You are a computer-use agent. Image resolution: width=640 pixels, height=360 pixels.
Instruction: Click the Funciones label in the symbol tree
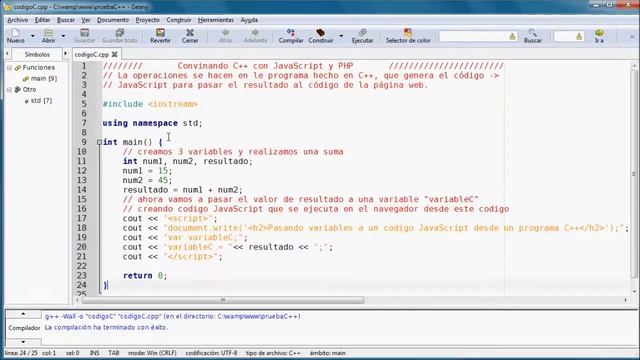(38, 67)
